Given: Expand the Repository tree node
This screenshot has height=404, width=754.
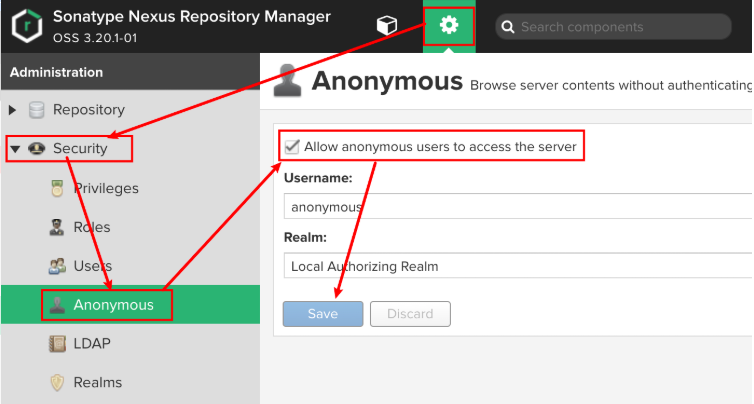Looking at the screenshot, I should (x=13, y=110).
